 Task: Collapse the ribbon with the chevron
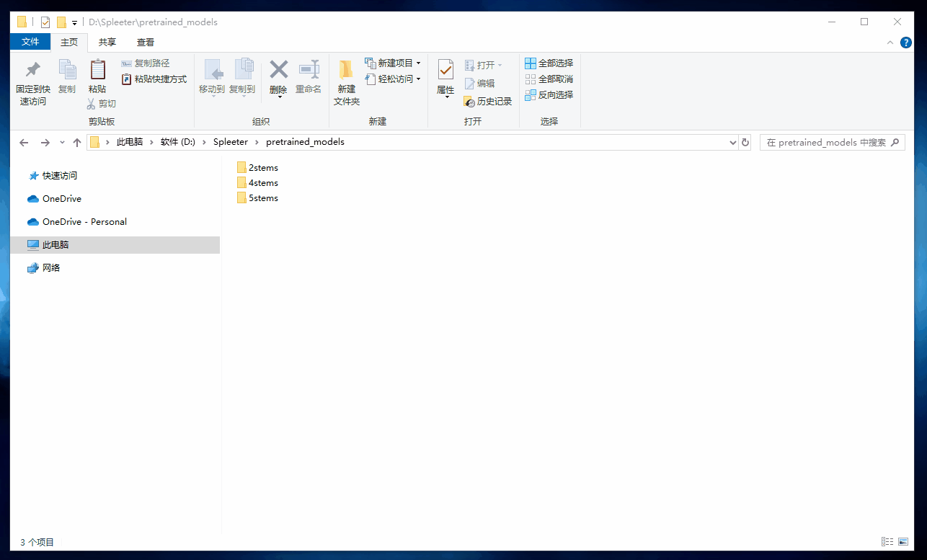pos(890,43)
